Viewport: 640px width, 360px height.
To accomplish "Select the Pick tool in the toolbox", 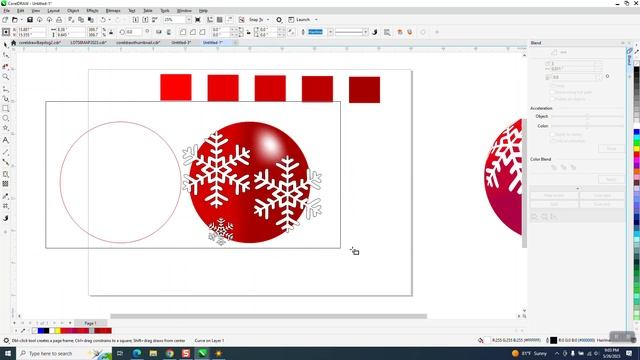I will tap(5, 44).
